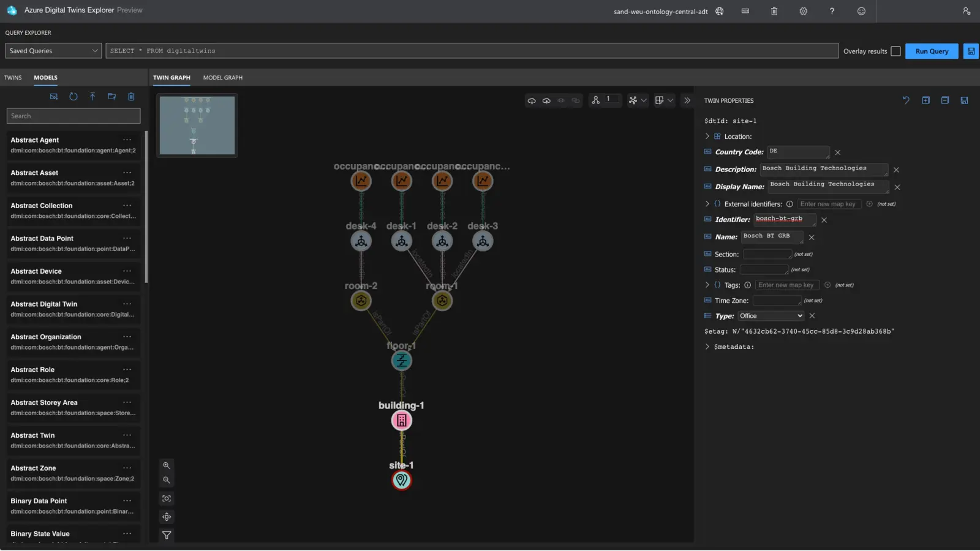Clear the Description field value
The height and width of the screenshot is (551, 980).
tap(896, 170)
